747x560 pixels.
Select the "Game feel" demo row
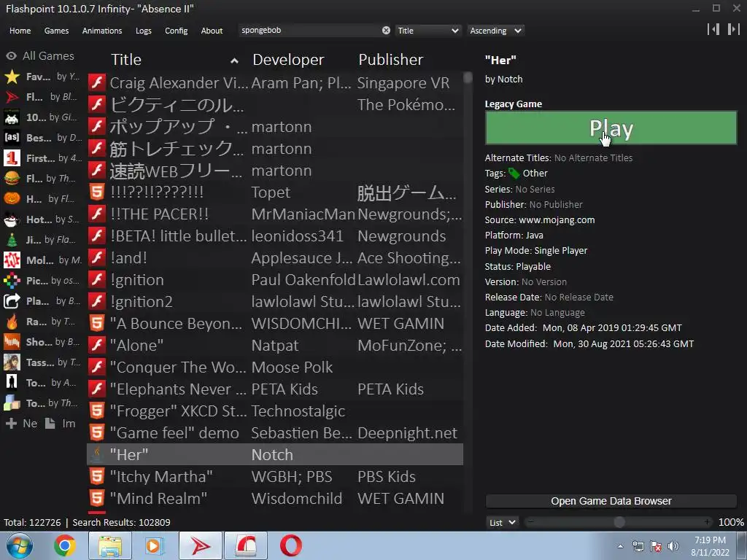click(x=275, y=433)
